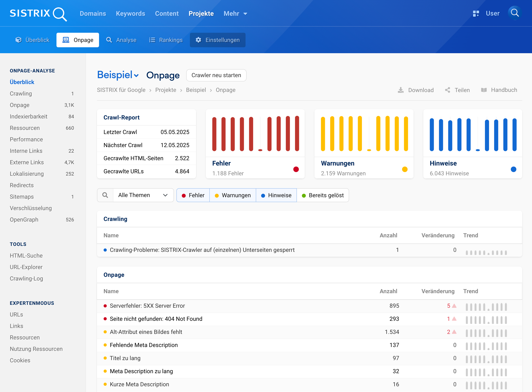Click the Download icon
The height and width of the screenshot is (392, 532).
point(401,90)
